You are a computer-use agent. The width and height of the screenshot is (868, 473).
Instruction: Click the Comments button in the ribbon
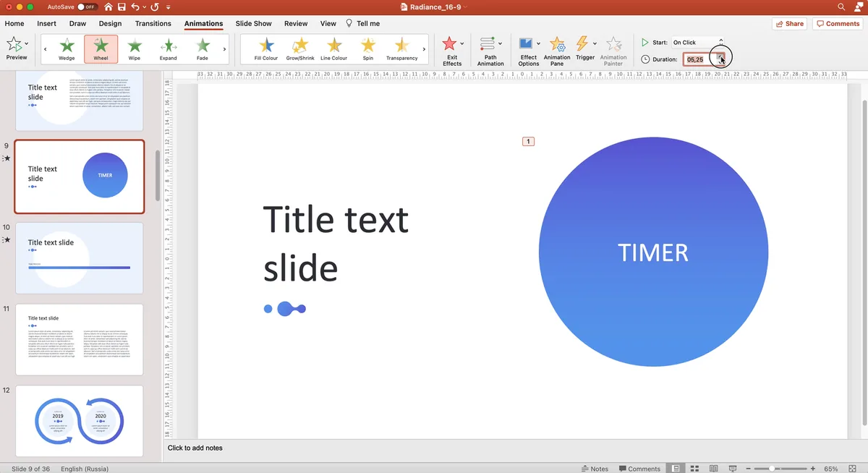[x=838, y=24]
